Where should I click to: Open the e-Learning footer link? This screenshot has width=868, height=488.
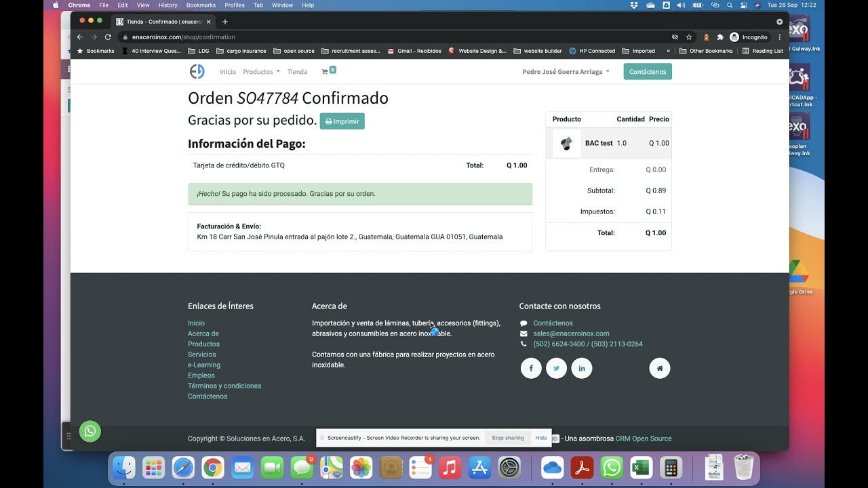click(x=204, y=365)
